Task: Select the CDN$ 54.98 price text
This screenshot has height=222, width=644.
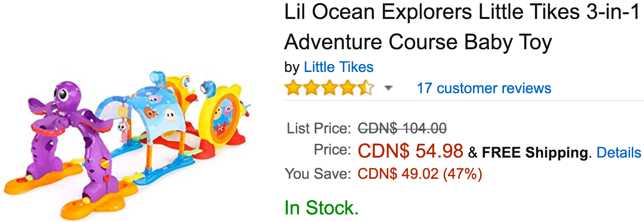Action: (x=410, y=151)
